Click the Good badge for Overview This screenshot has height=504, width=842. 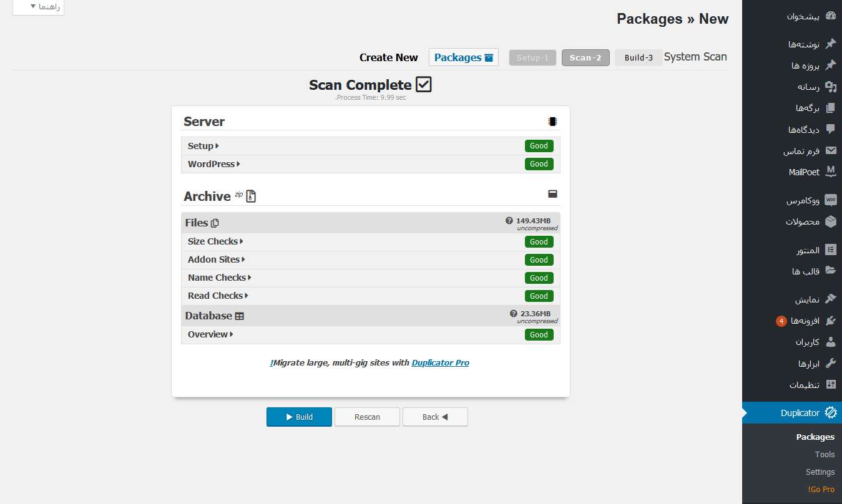tap(539, 335)
